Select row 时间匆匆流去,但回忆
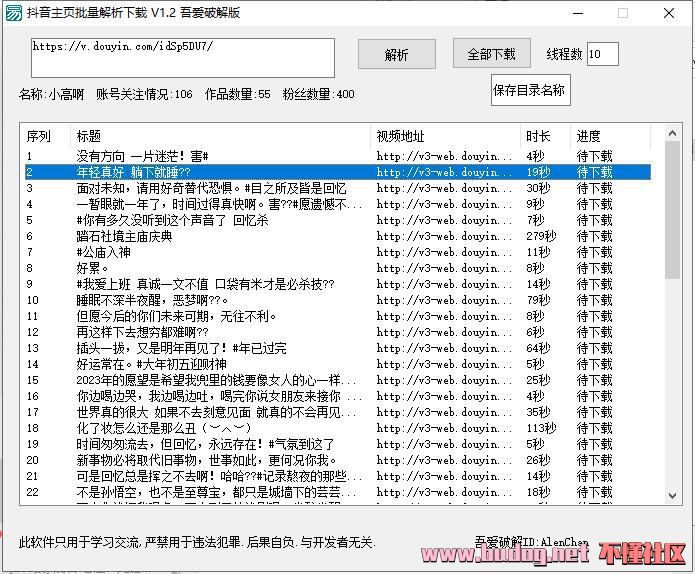The height and width of the screenshot is (574, 695). [x=338, y=444]
